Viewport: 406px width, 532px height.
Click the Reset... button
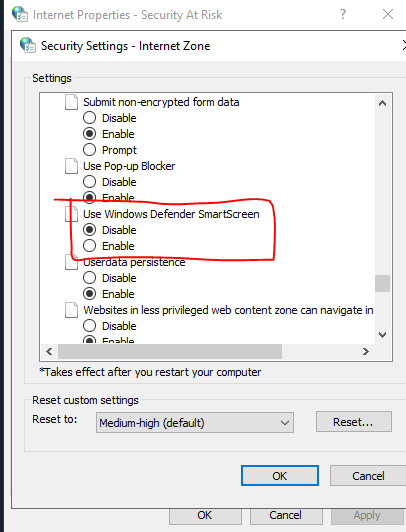click(354, 422)
